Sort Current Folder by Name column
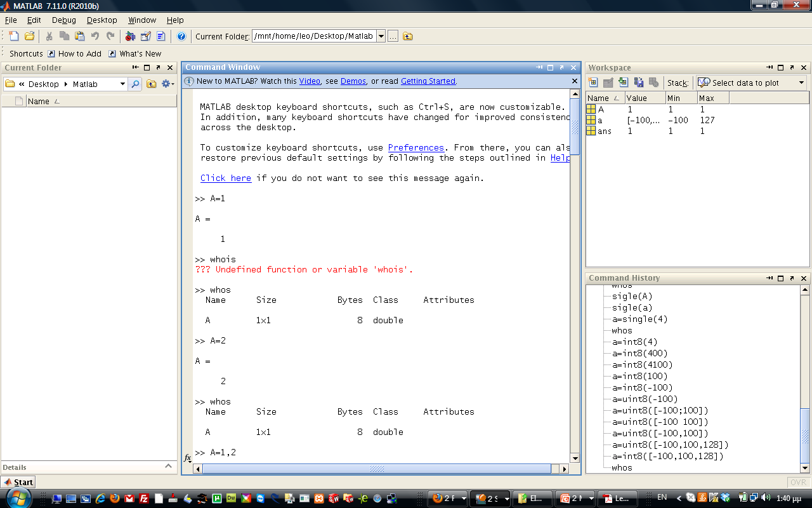The width and height of the screenshot is (812, 508). pos(101,101)
